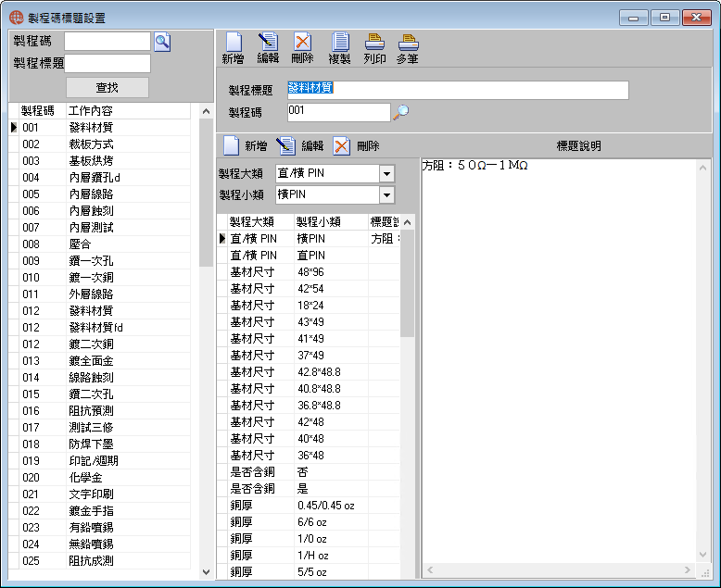This screenshot has width=721, height=588.
Task: Select the 基材尺寸 48*96 row
Action: coord(309,272)
